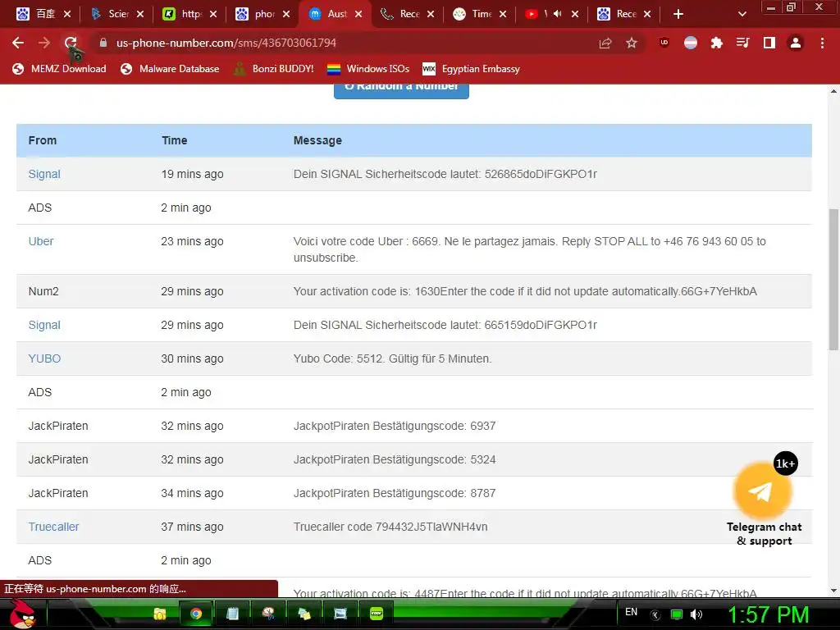
Task: Reload the current page
Action: click(71, 43)
